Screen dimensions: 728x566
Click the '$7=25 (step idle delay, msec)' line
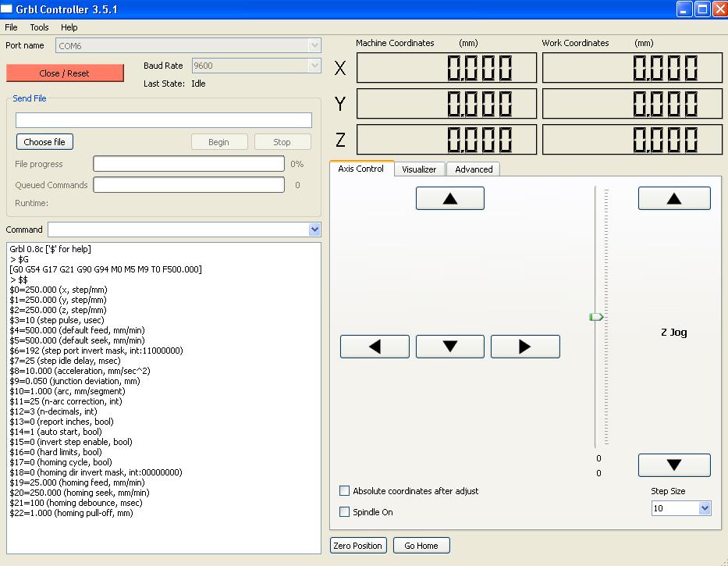tap(65, 361)
